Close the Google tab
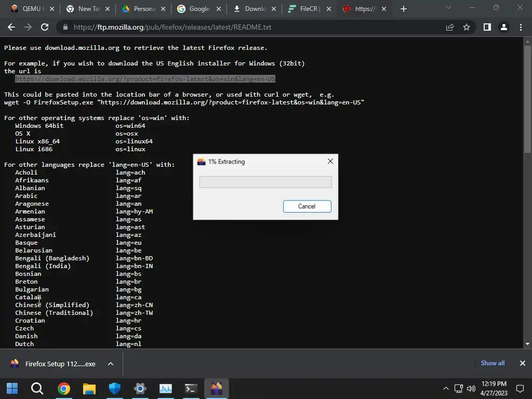 click(219, 9)
